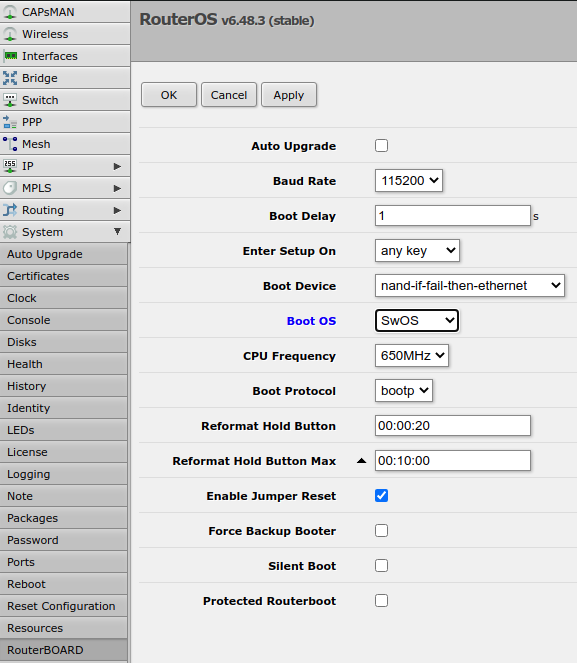Click the Interfaces card icon
This screenshot has width=577, height=663.
coord(10,56)
